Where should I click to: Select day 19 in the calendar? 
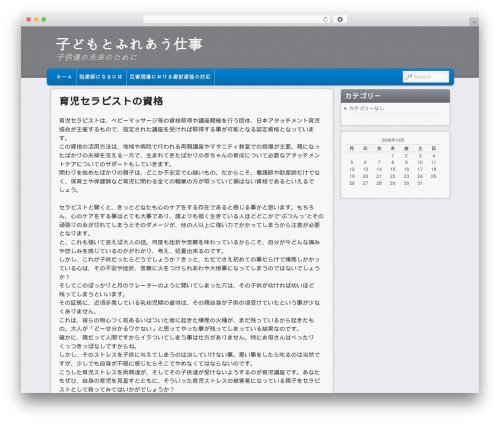point(352,176)
